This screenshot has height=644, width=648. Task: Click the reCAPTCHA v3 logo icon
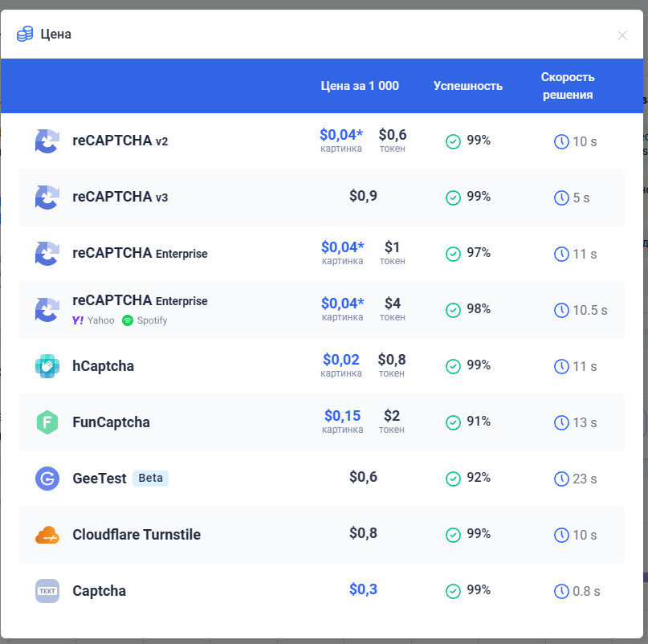coord(47,198)
